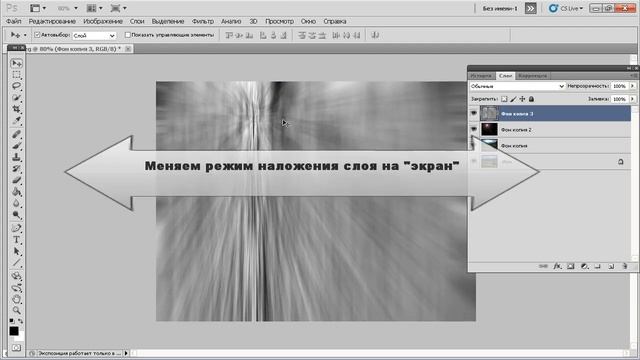This screenshot has height=360, width=640.
Task: Enable Показать управляющие элементы checkbox
Action: (127, 35)
